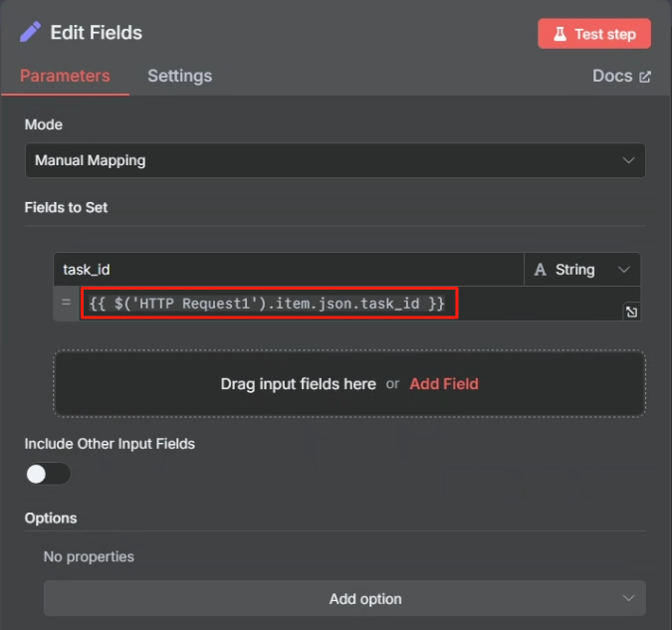Click the task_id field name input

tap(289, 270)
